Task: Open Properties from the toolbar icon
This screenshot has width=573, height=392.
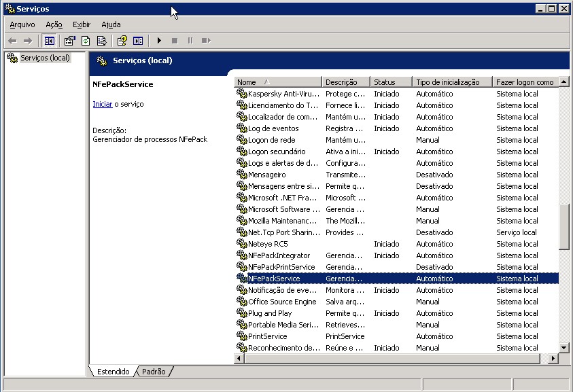Action: click(69, 41)
